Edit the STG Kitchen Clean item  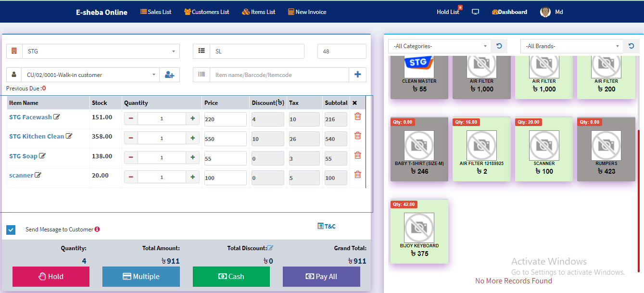69,136
